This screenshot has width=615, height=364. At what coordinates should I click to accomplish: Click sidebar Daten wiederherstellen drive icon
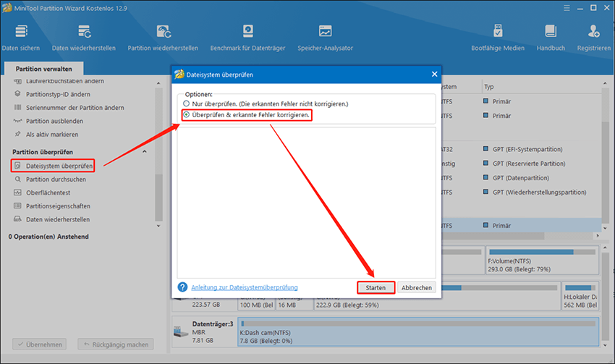click(x=17, y=219)
